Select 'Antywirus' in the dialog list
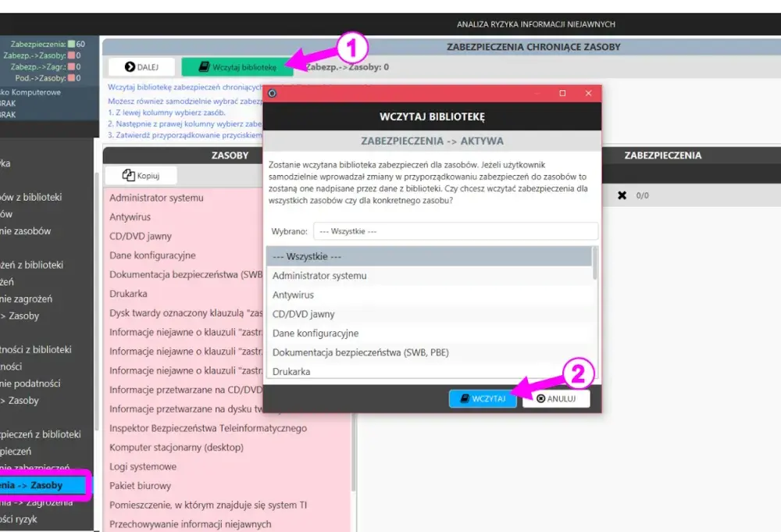This screenshot has height=532, width=781. 429,295
